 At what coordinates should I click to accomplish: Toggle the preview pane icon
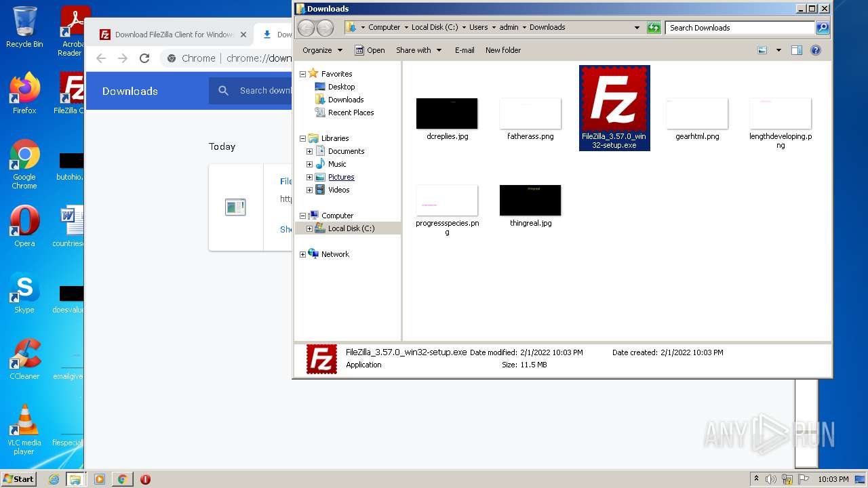[x=797, y=50]
